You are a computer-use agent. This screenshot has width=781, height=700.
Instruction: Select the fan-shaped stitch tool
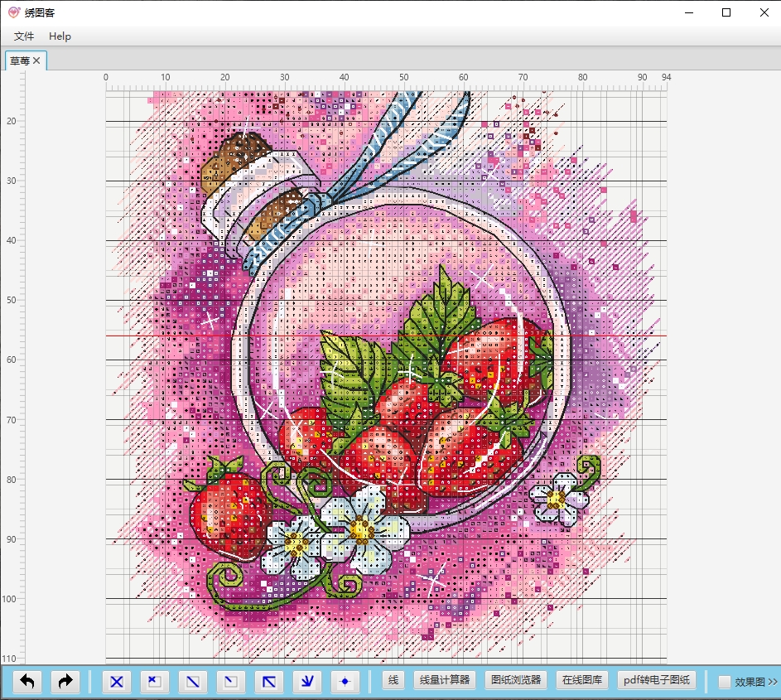coord(306,682)
